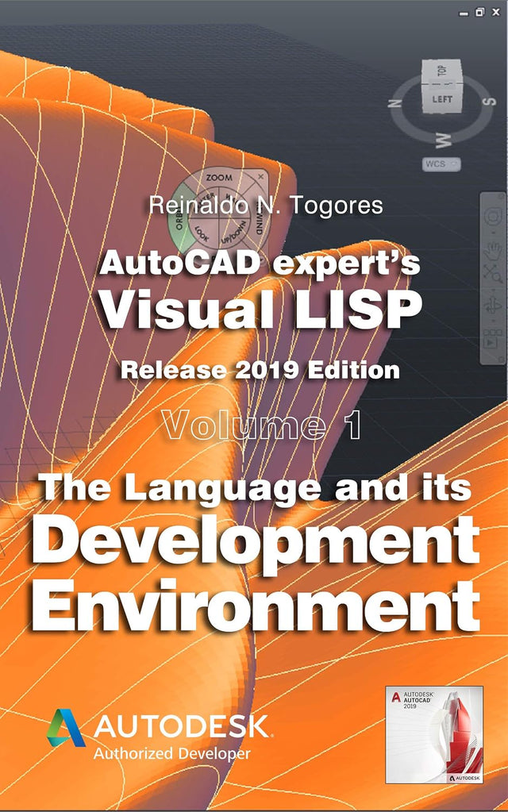Expand the arrow below SteeringWheels icon
This screenshot has width=508, height=812.
point(494,232)
